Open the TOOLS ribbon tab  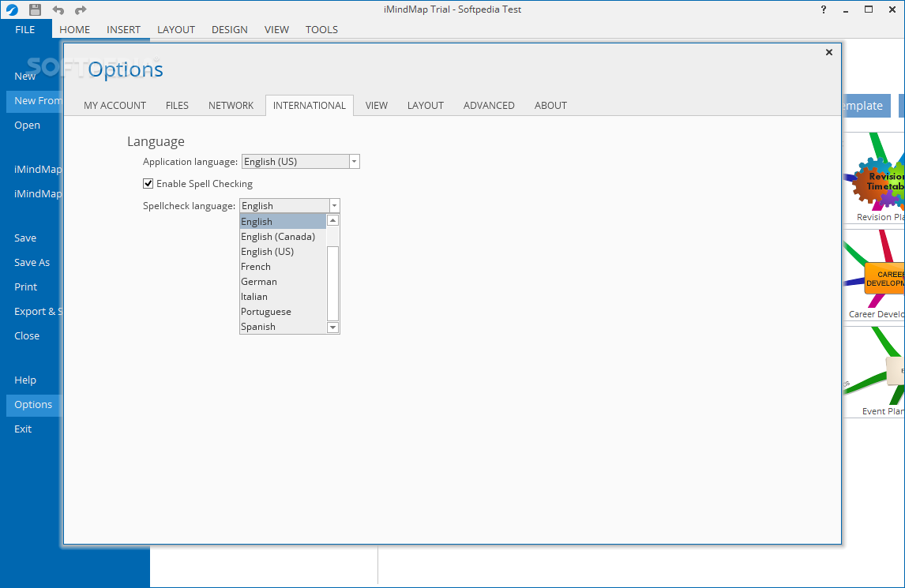click(321, 29)
